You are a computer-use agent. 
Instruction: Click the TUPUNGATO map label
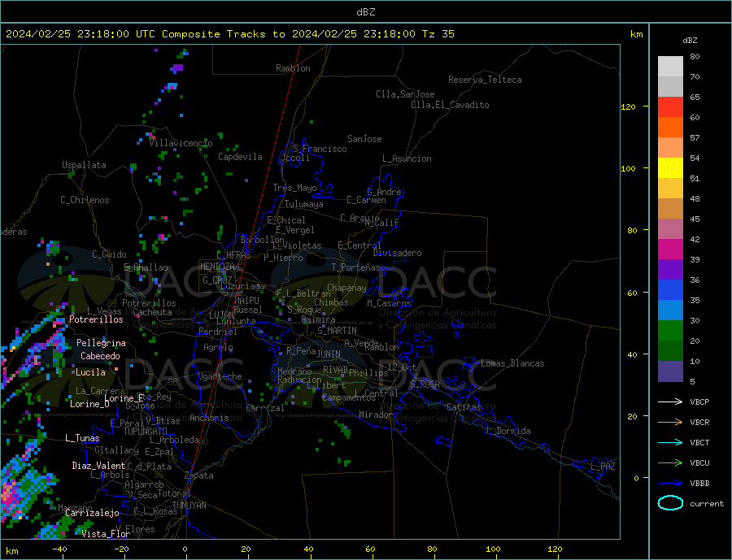coord(145,432)
